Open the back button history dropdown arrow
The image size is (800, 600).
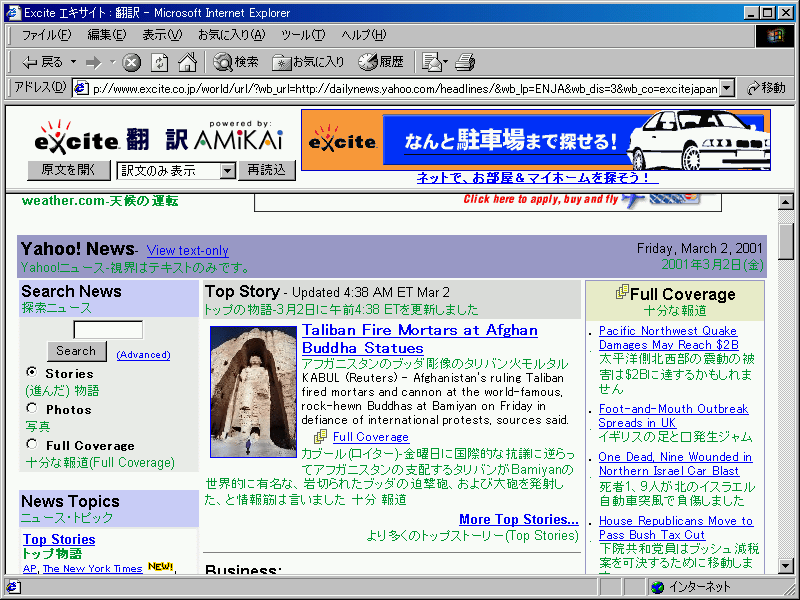[73, 62]
